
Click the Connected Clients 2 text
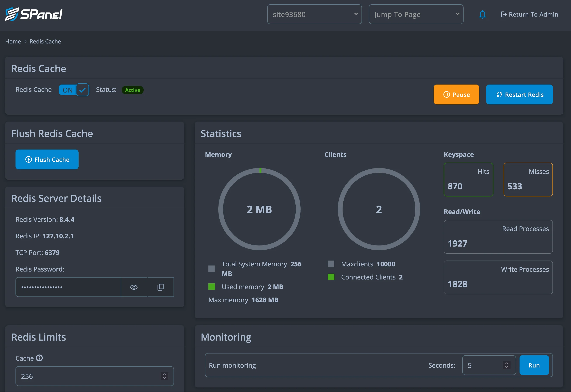(x=372, y=277)
